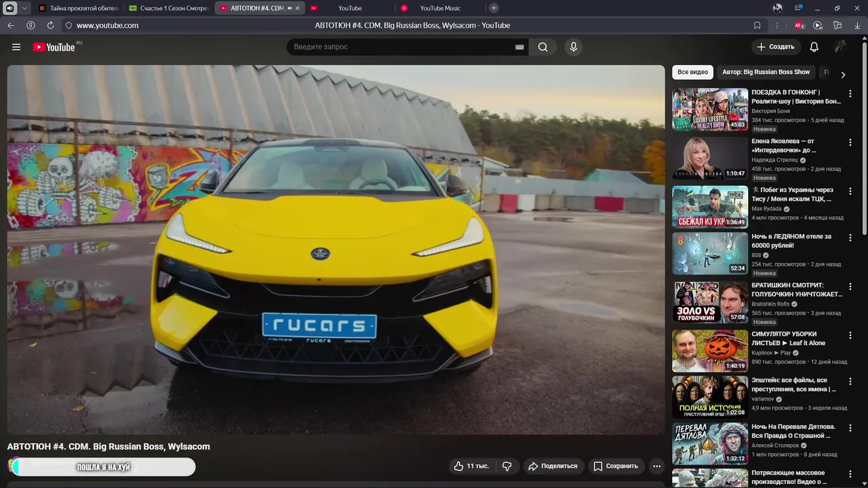Viewport: 868px width, 488px height.
Task: Toggle the bookmark for this page
Action: tap(757, 25)
